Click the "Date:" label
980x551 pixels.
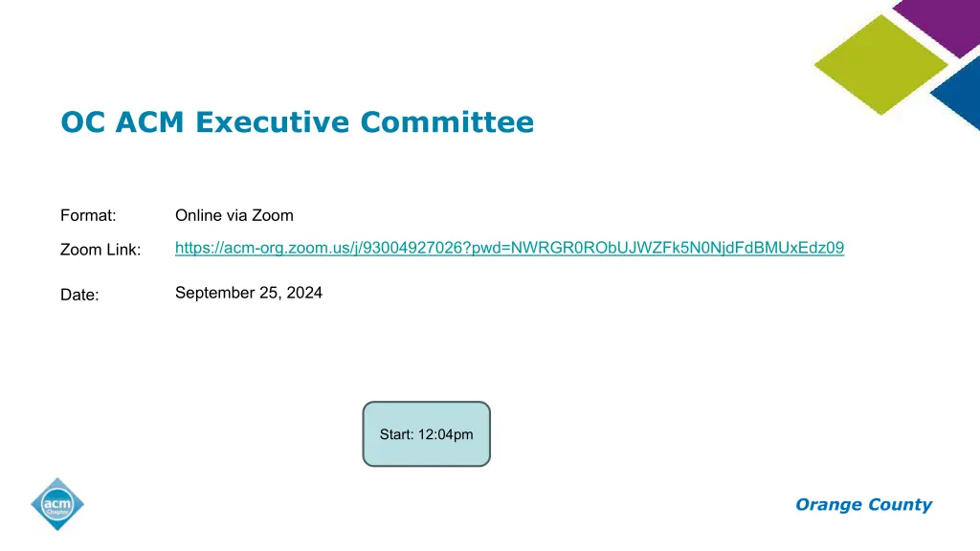tap(79, 296)
